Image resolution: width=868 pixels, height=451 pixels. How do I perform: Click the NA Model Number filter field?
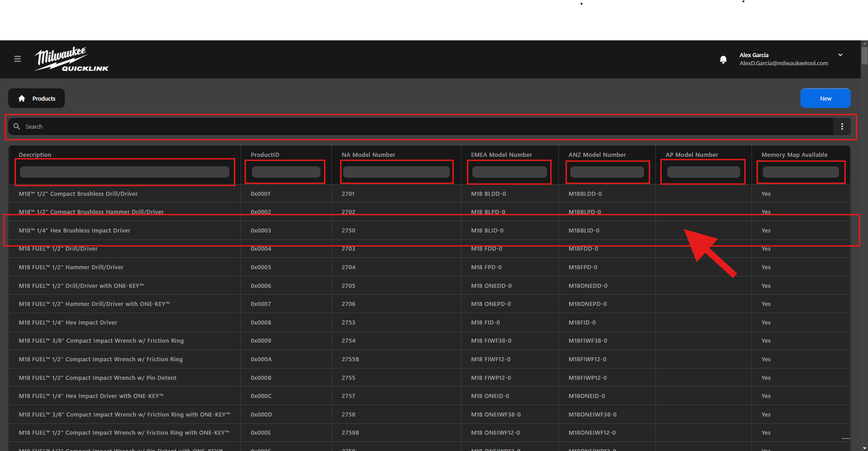click(396, 172)
